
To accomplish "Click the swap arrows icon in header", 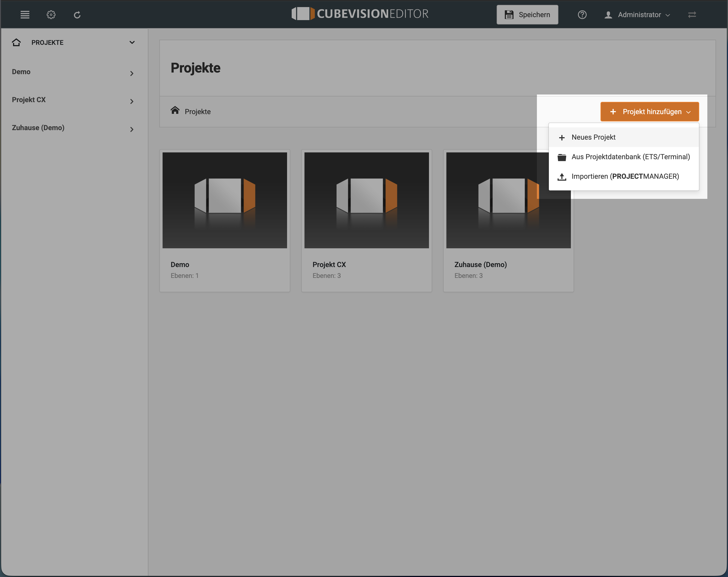I will [692, 14].
